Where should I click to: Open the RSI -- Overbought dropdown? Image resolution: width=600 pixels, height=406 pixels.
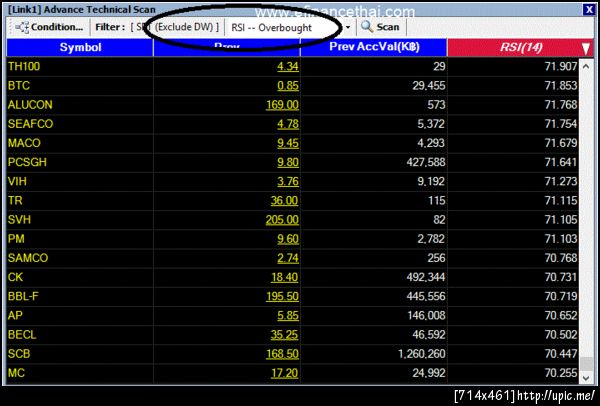(x=289, y=28)
